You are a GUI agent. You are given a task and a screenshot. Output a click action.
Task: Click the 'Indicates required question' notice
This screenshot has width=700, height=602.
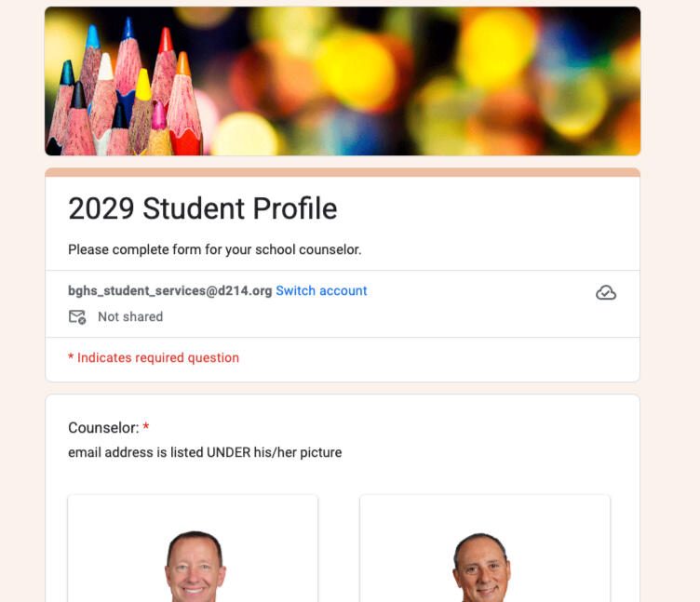click(158, 358)
